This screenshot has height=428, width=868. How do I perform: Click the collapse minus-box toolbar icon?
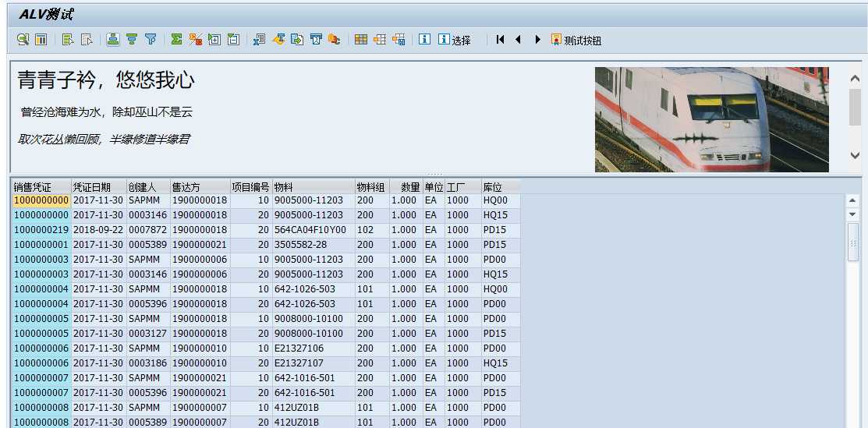[234, 39]
